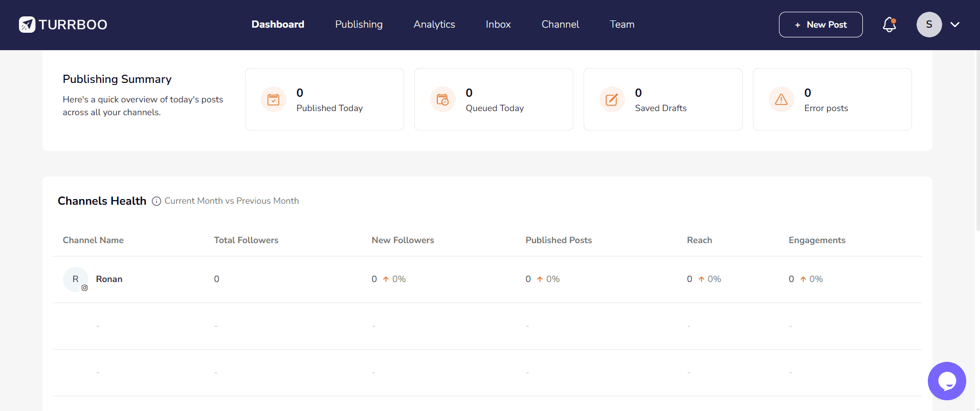Click the New Post button
This screenshot has width=980, height=411.
pyautogui.click(x=820, y=25)
